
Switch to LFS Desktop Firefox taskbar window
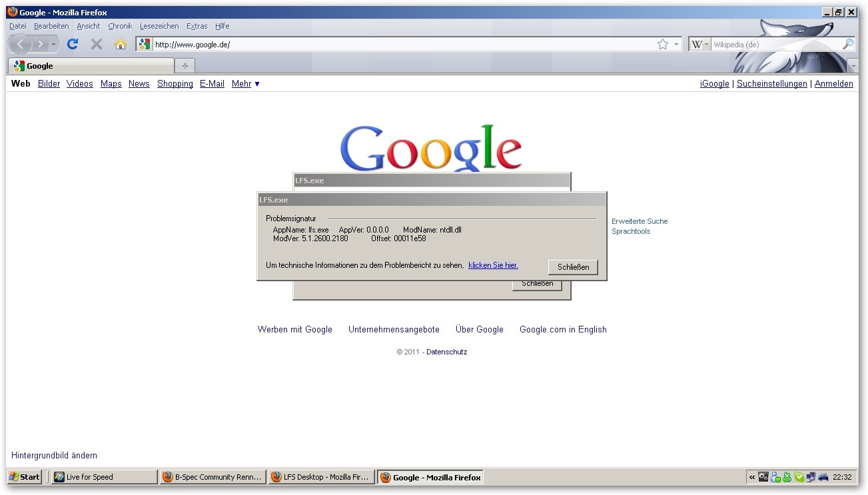322,477
